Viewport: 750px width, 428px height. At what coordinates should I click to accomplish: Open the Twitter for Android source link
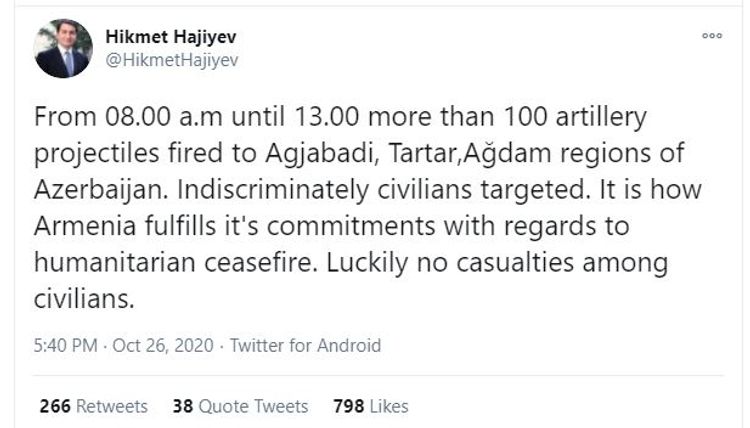[305, 345]
